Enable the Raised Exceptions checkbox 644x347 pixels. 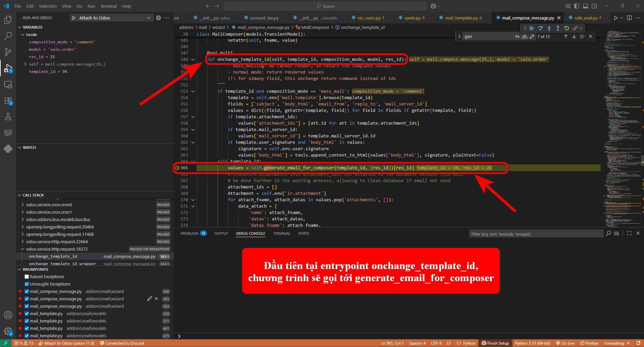(x=27, y=277)
